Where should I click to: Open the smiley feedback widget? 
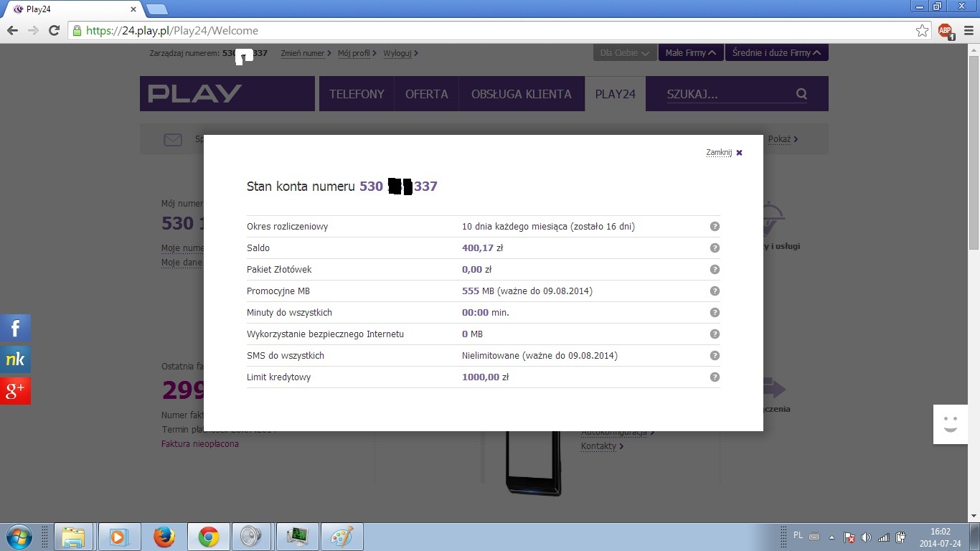(x=951, y=424)
